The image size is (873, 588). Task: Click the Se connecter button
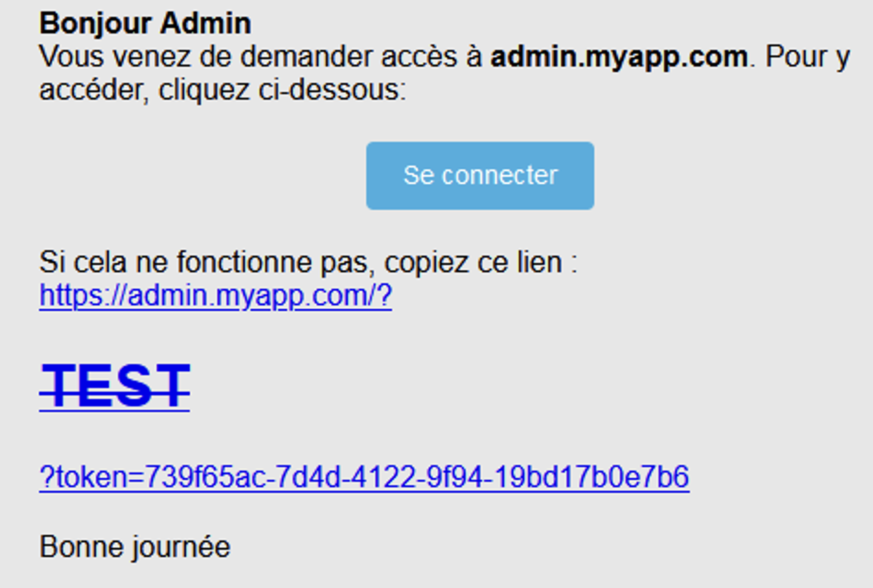(480, 175)
